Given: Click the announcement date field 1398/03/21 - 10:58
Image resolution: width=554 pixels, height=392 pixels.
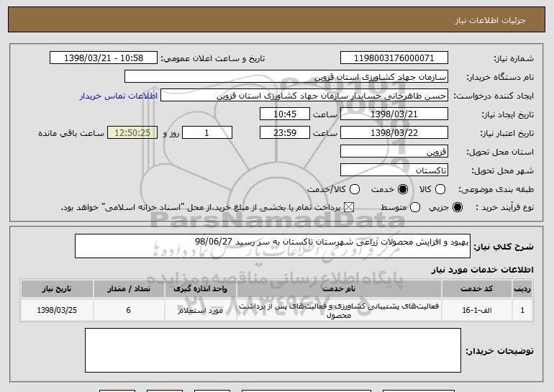Looking at the screenshot, I should coord(104,58).
